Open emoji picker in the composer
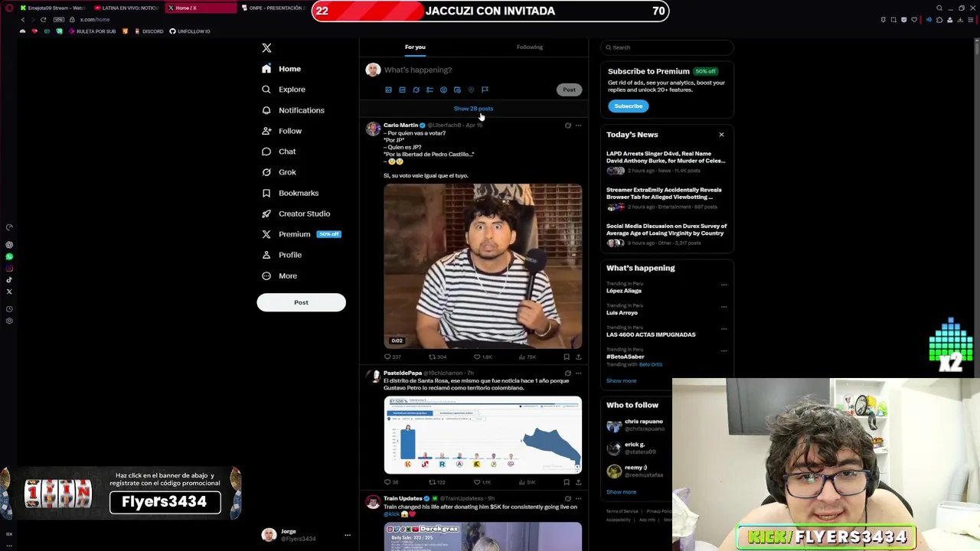The height and width of the screenshot is (551, 980). tap(443, 90)
